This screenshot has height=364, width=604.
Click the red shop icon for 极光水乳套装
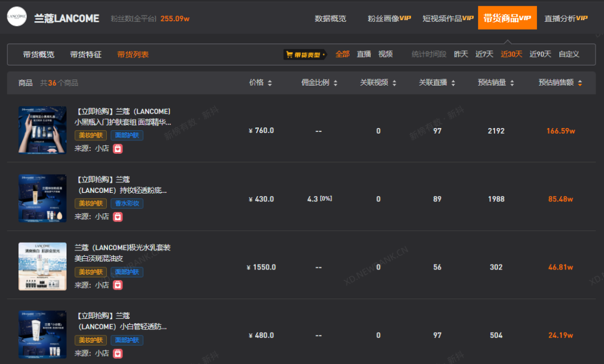point(118,285)
